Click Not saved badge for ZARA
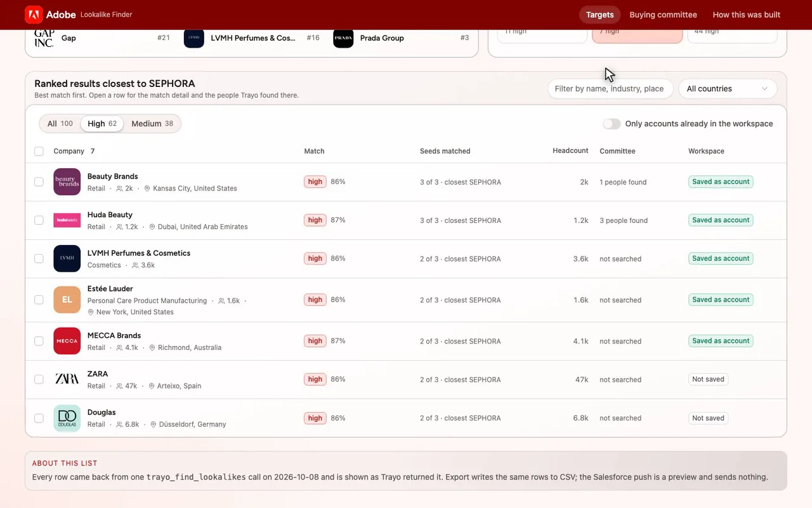Image resolution: width=812 pixels, height=508 pixels. tap(708, 379)
